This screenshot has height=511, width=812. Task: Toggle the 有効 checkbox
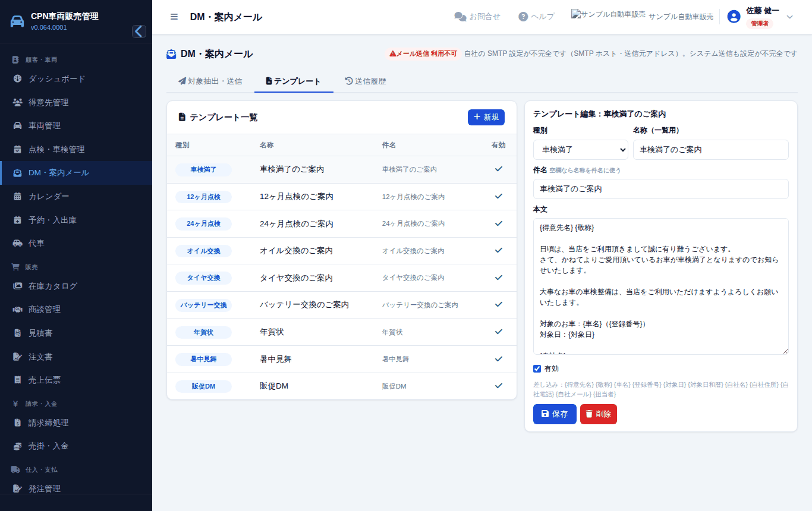(537, 368)
